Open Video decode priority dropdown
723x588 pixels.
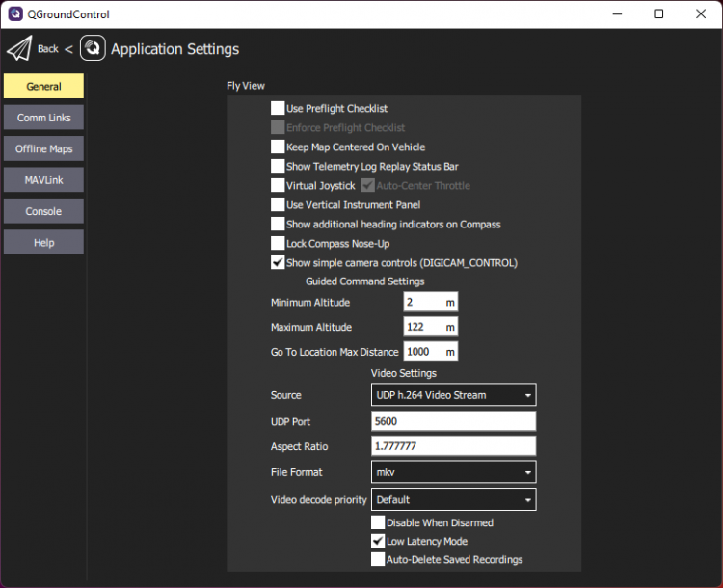click(453, 500)
